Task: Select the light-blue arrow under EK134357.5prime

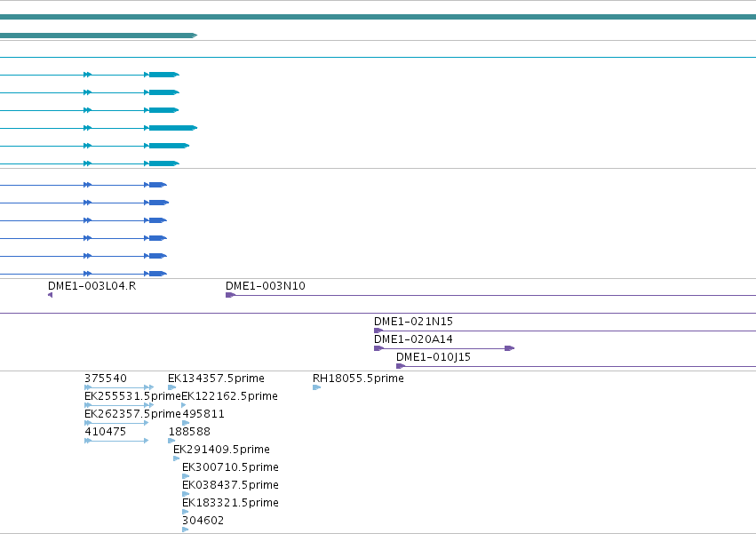Action: click(171, 387)
